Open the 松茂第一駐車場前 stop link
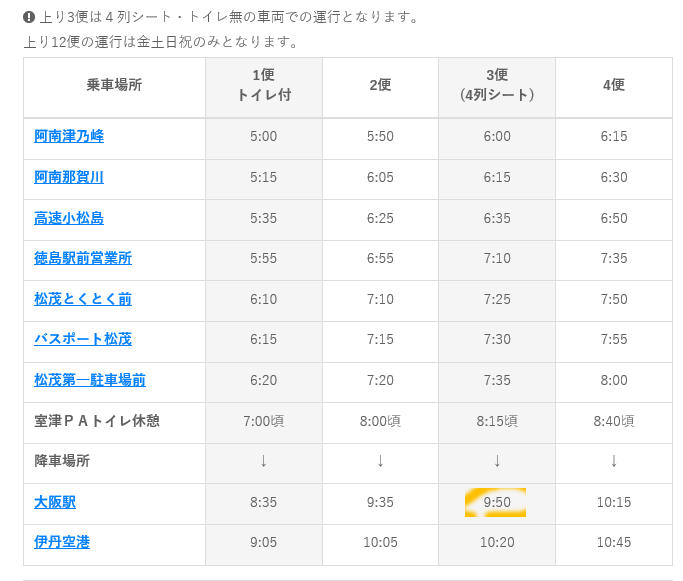This screenshot has height=581, width=683. (x=90, y=380)
